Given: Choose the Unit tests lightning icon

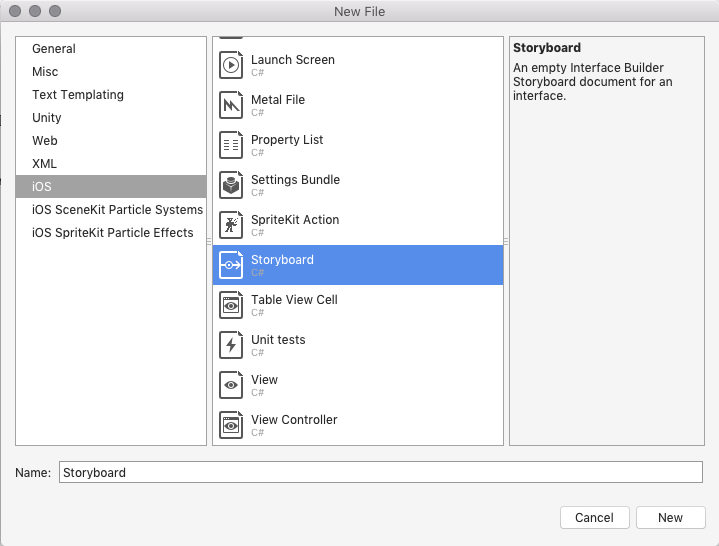Looking at the screenshot, I should click(231, 345).
